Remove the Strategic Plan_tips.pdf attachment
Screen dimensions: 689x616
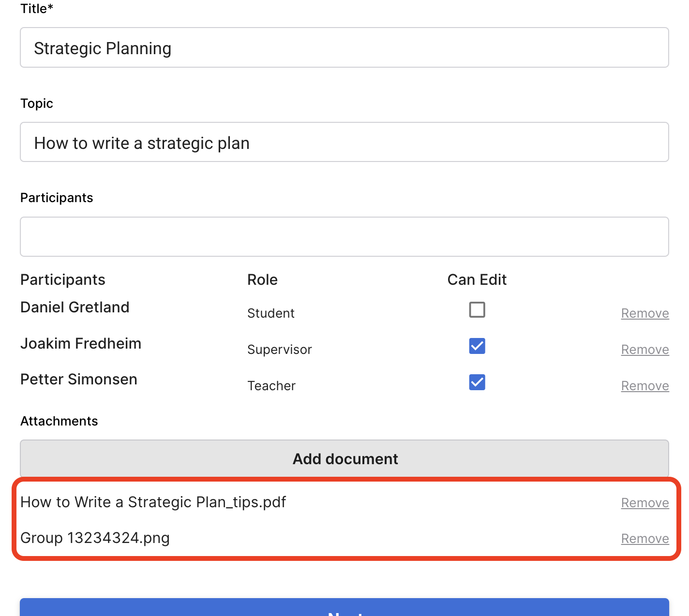pyautogui.click(x=644, y=503)
